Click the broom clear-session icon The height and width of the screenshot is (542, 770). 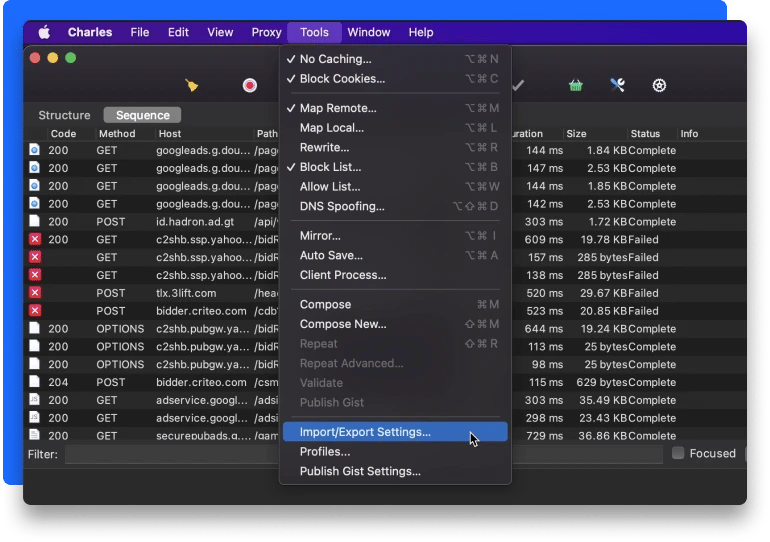pos(192,85)
